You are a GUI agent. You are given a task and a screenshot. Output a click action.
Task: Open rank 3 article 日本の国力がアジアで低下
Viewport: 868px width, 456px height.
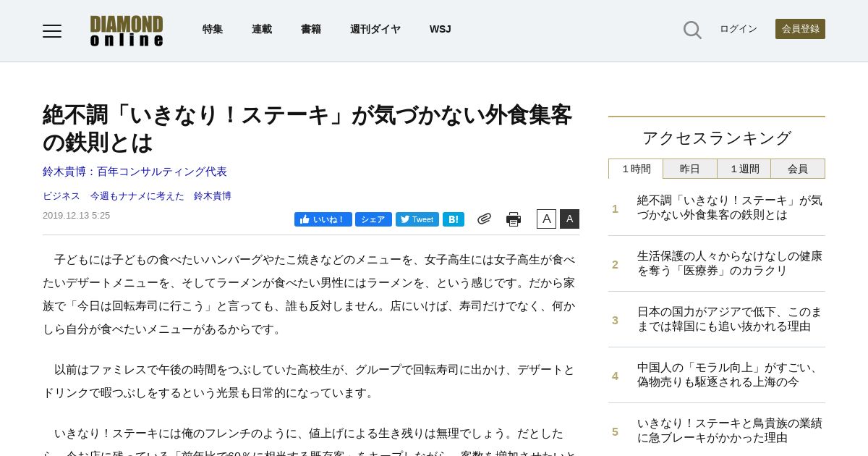click(x=730, y=319)
